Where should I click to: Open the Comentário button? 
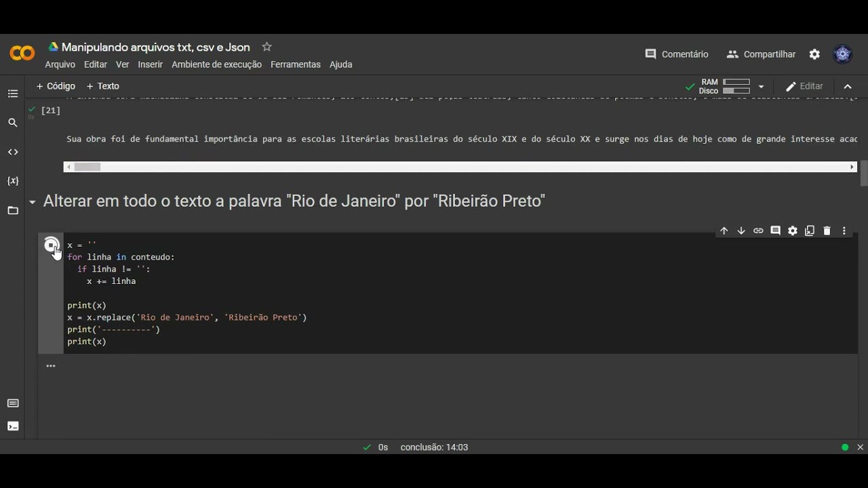[677, 54]
